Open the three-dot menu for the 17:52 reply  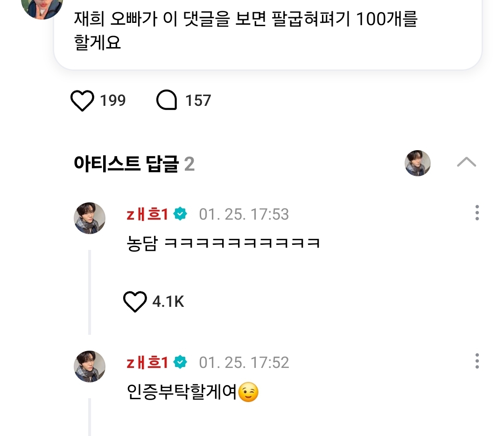[476, 361]
